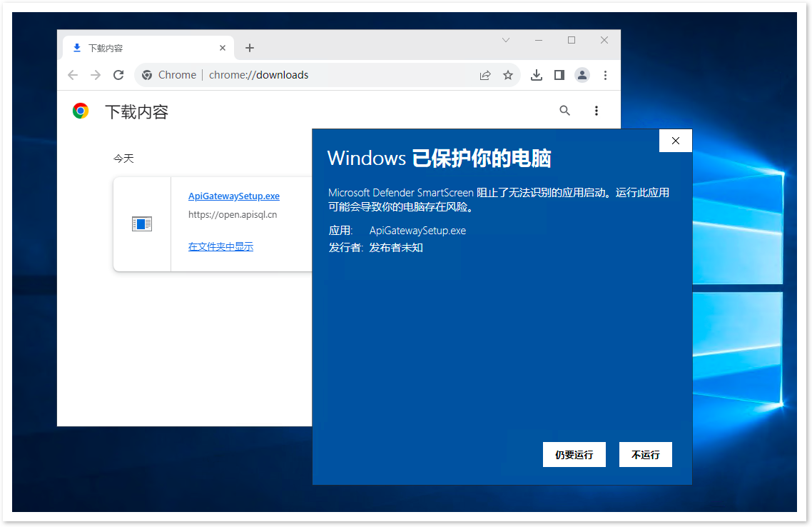Open Chrome's three-dot main menu
The height and width of the screenshot is (527, 812).
click(x=605, y=75)
